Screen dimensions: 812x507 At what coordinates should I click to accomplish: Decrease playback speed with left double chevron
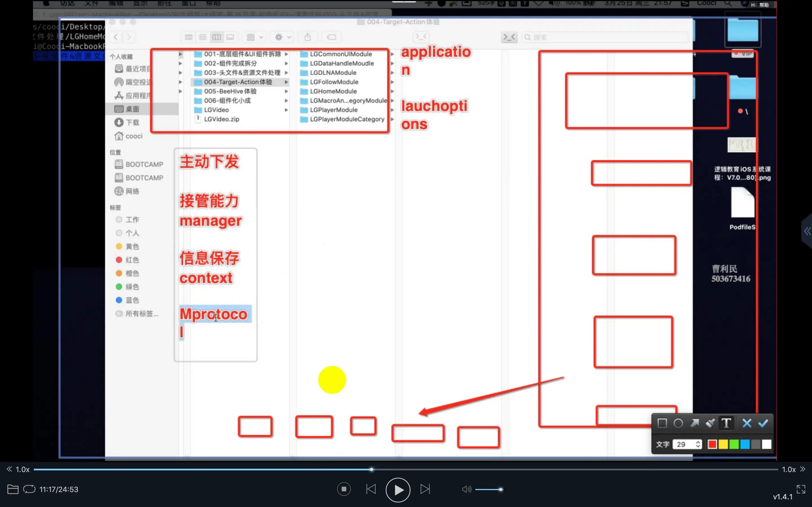[x=9, y=469]
